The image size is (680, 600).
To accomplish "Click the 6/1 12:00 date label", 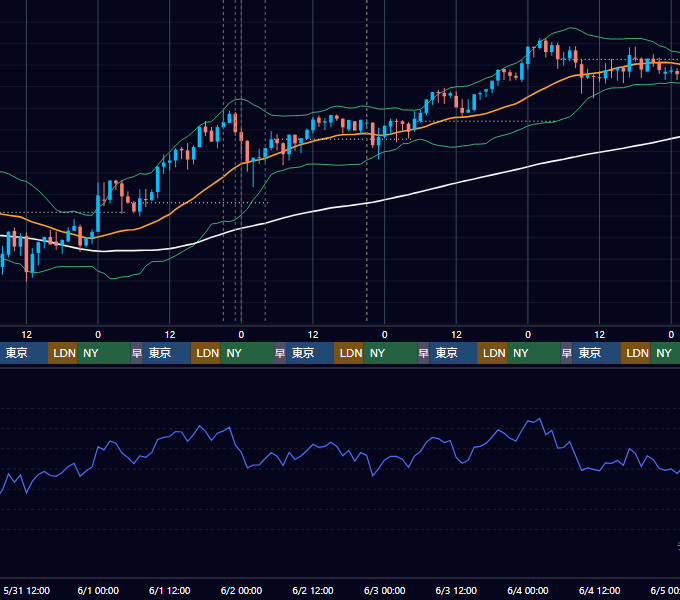I will (x=170, y=590).
